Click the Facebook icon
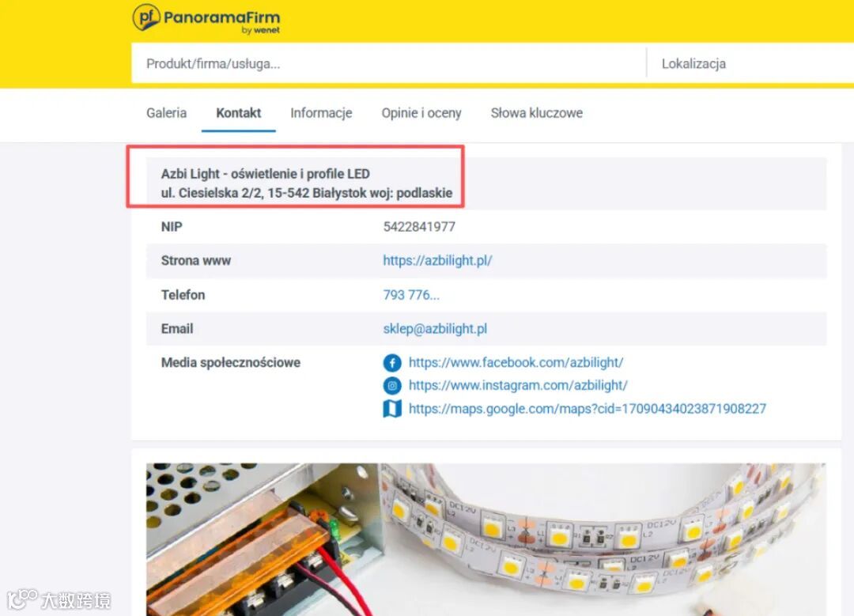The image size is (854, 616). pyautogui.click(x=392, y=363)
